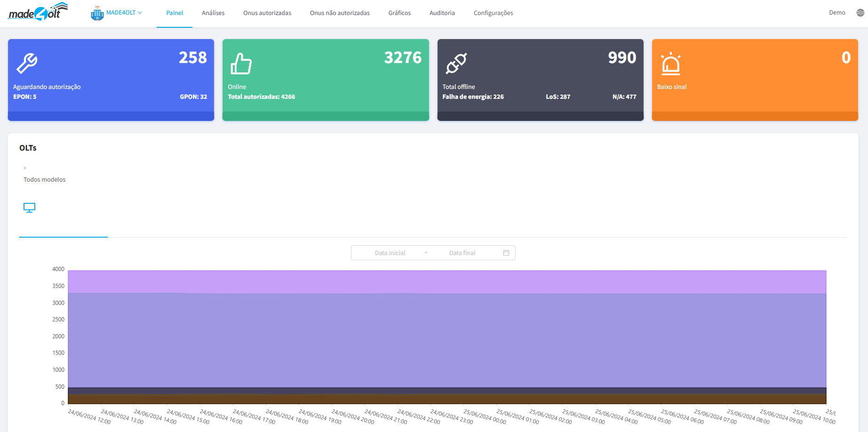Click the OLTs section heading
868x432 pixels.
28,148
